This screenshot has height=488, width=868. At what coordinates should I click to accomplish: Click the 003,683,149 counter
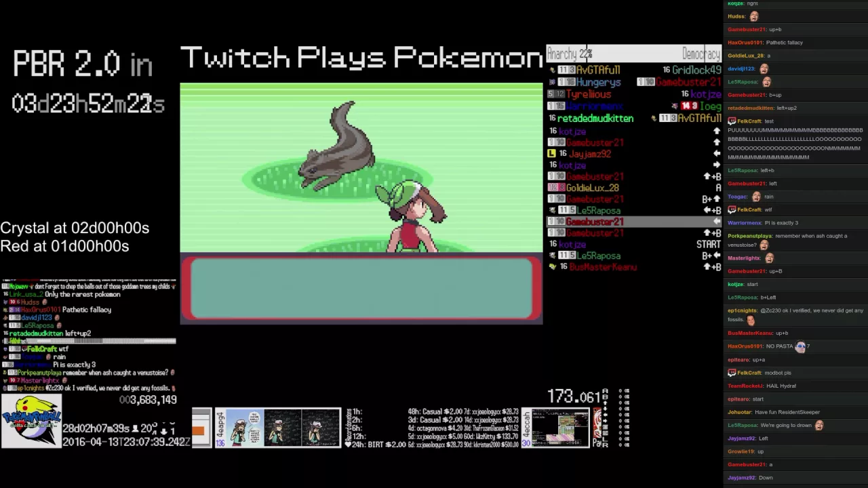pos(148,400)
